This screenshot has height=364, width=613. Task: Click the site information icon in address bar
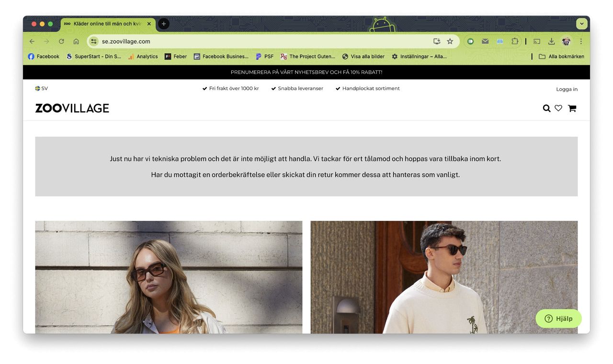[x=94, y=41]
